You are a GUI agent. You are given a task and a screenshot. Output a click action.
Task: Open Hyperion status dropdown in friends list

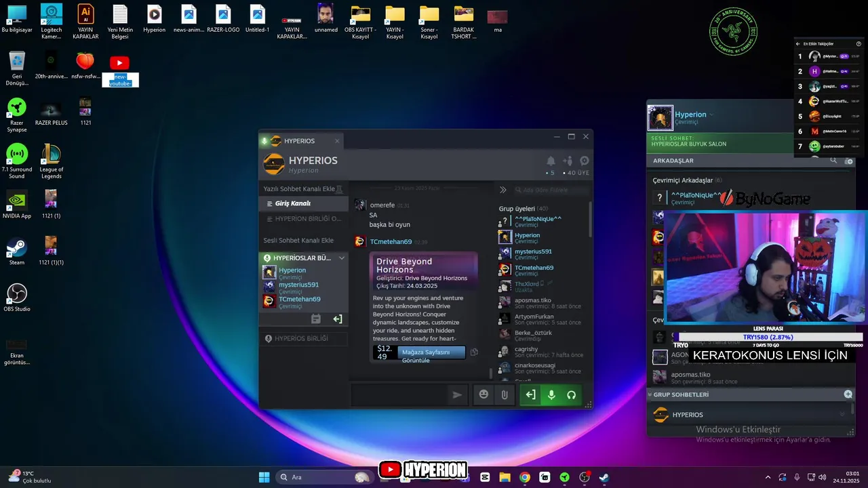coord(711,115)
